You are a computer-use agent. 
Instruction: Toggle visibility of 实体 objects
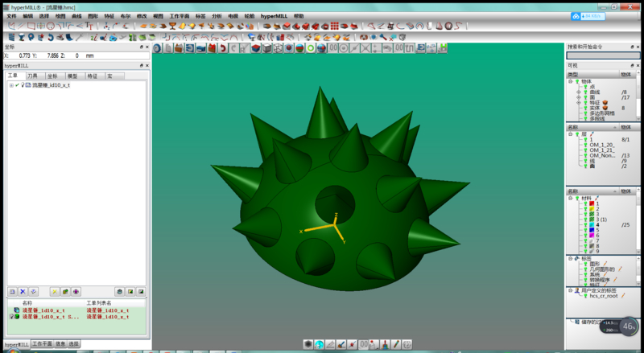click(586, 108)
